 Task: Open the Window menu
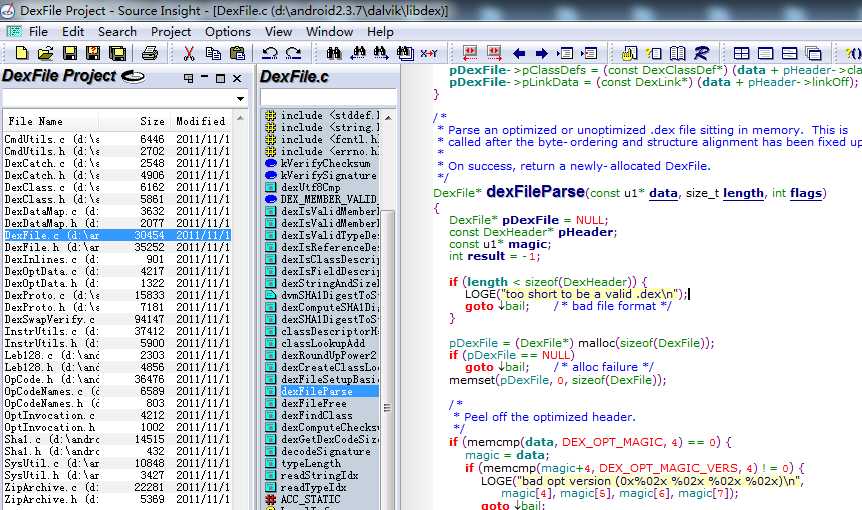point(329,32)
